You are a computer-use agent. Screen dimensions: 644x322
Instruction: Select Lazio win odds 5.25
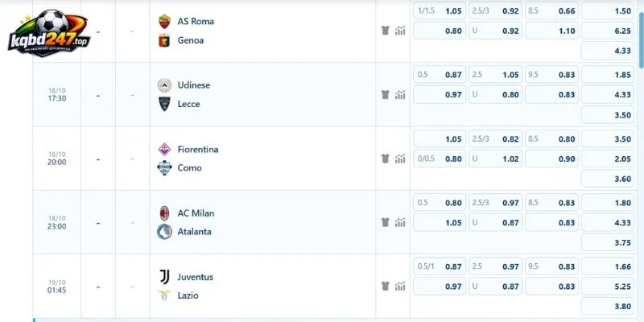608,287
